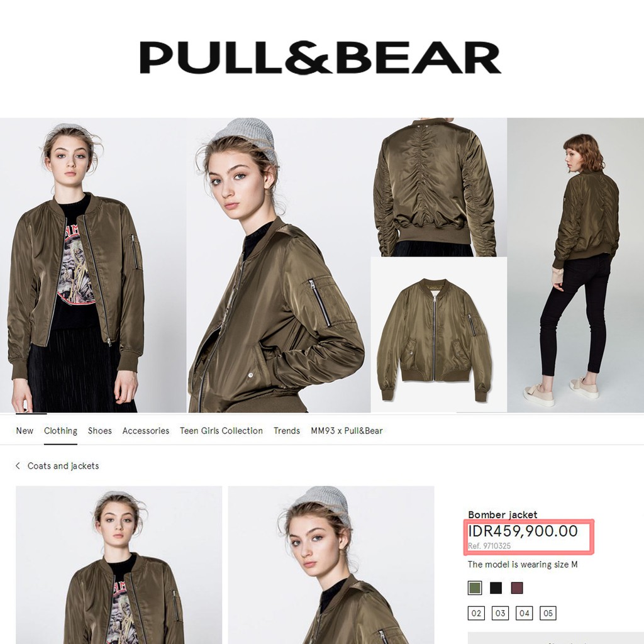
Task: Select size 03
Action: (500, 613)
